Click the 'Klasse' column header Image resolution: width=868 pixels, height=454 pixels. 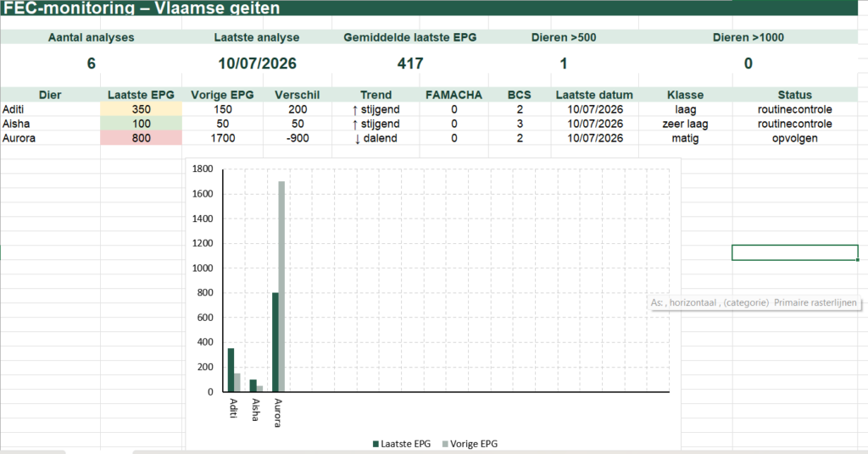[685, 95]
